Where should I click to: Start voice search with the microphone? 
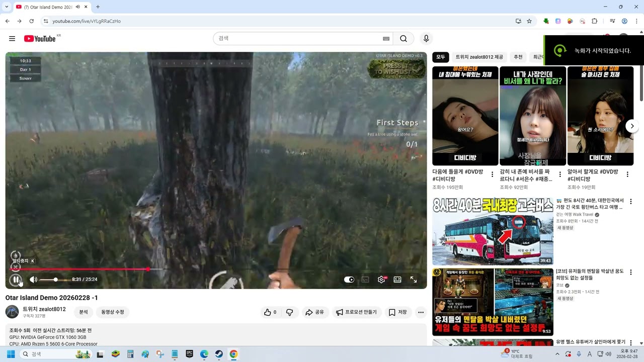tap(426, 39)
